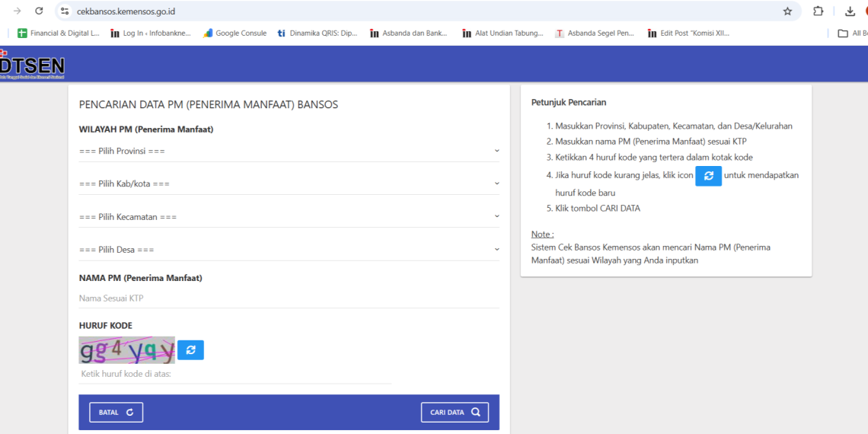Open the Asbanda dan Bank... bookmark
868x434 pixels.
pos(409,34)
